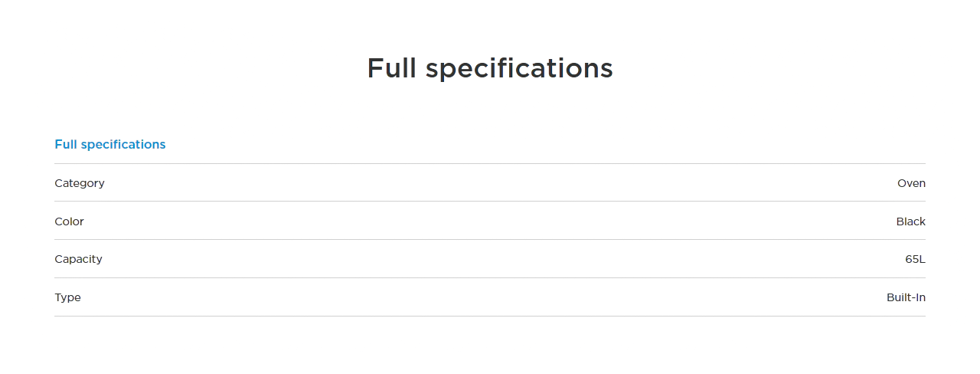980x374 pixels.
Task: Select the Built-In type value
Action: (x=906, y=297)
